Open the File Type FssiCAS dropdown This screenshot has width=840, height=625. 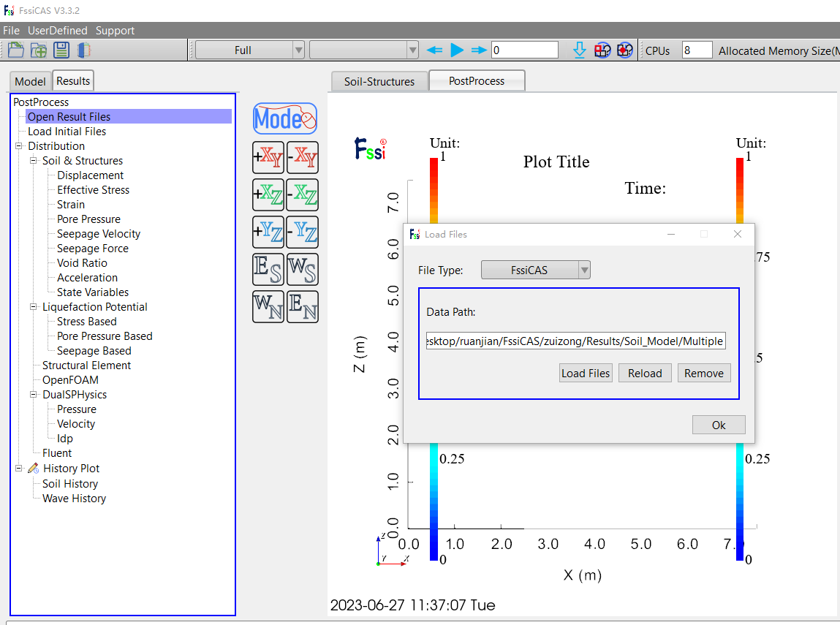coord(536,270)
